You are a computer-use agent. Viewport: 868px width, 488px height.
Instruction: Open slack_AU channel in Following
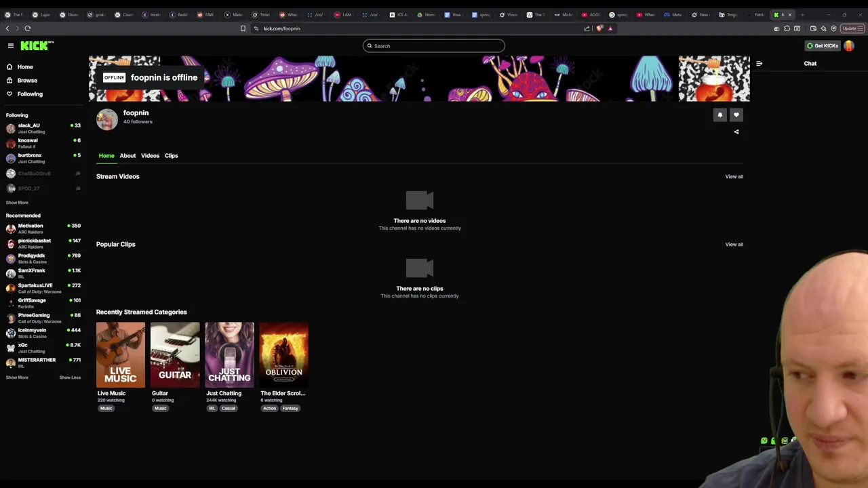coord(43,128)
